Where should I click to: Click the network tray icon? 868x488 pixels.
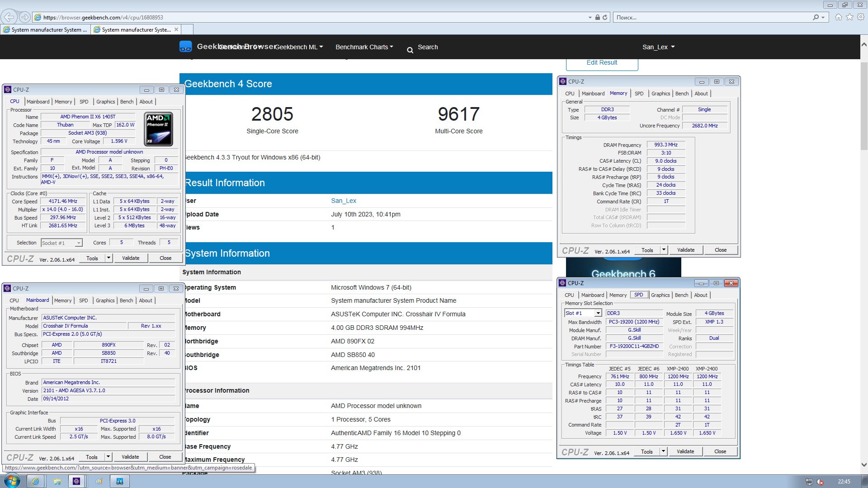[x=809, y=482]
